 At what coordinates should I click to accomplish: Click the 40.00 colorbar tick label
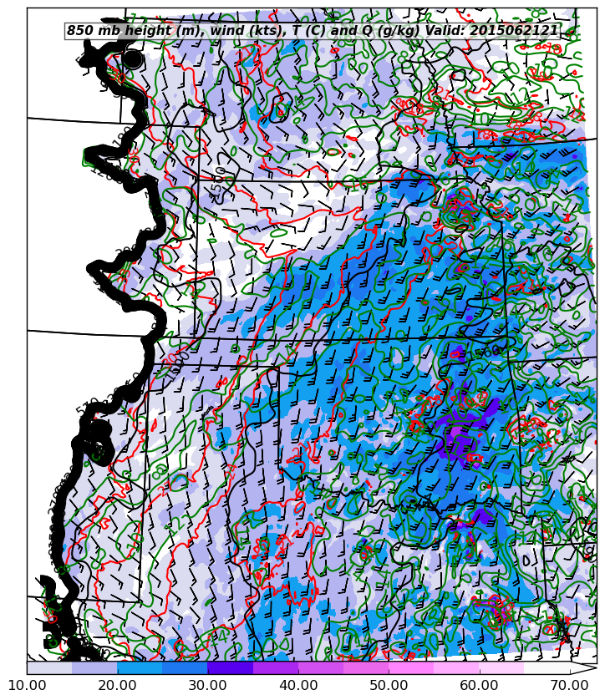pyautogui.click(x=298, y=686)
